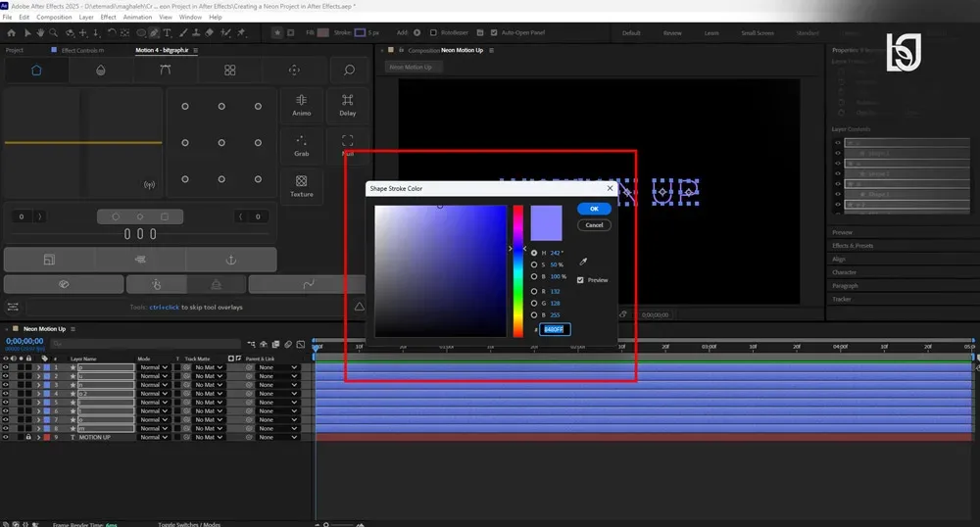The image size is (980, 527).
Task: Select the Home tool in the toolbar
Action: (11, 32)
